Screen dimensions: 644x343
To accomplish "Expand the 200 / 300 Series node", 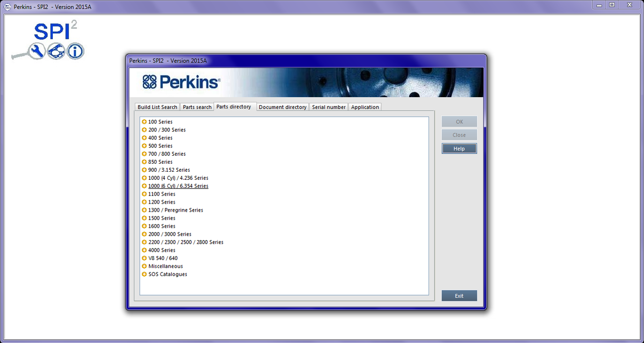I will click(x=144, y=130).
